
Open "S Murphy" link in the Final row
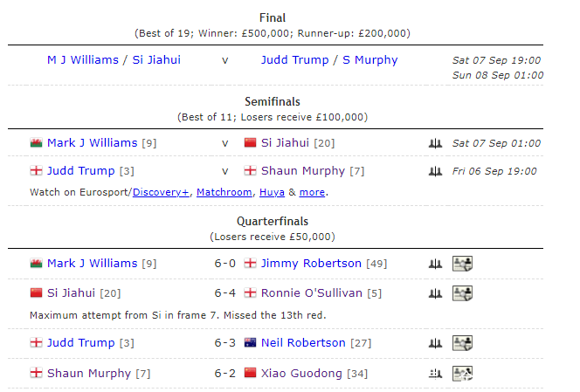tap(369, 60)
